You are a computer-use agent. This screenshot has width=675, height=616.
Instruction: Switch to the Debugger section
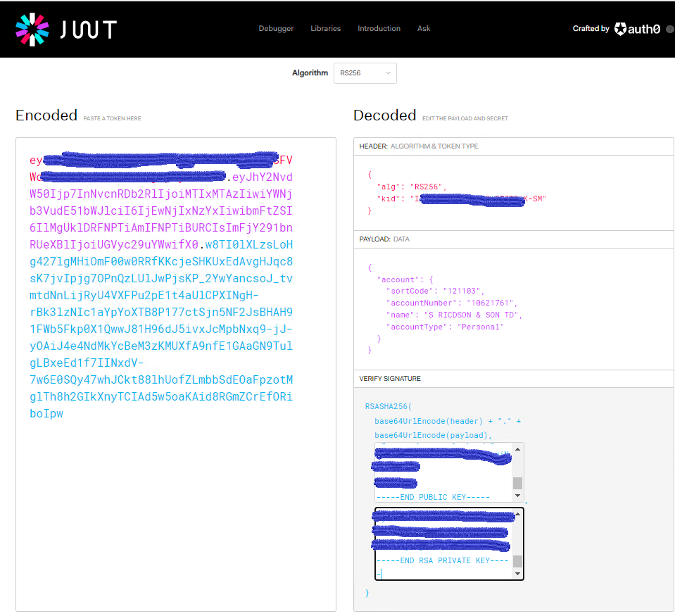[x=276, y=28]
